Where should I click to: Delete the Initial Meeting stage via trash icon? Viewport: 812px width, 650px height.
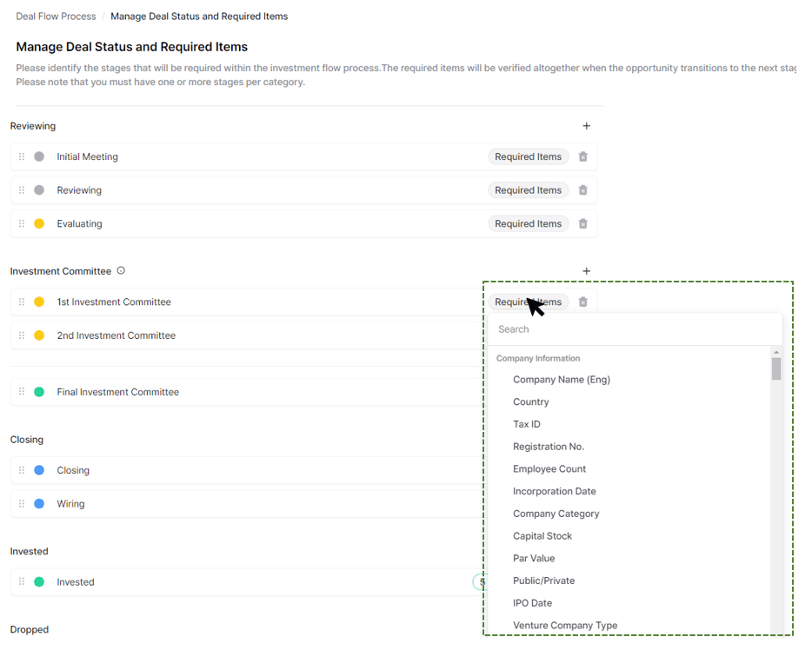(582, 156)
